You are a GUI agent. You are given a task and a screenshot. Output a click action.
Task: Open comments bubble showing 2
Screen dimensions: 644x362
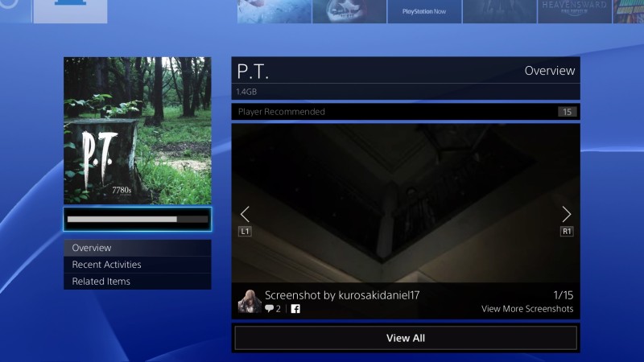point(273,309)
